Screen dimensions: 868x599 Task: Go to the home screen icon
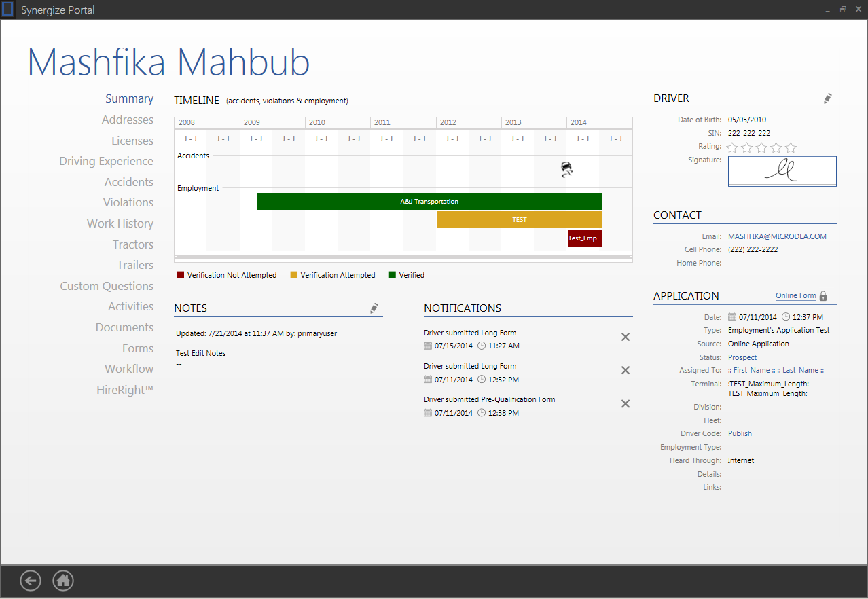click(x=63, y=581)
